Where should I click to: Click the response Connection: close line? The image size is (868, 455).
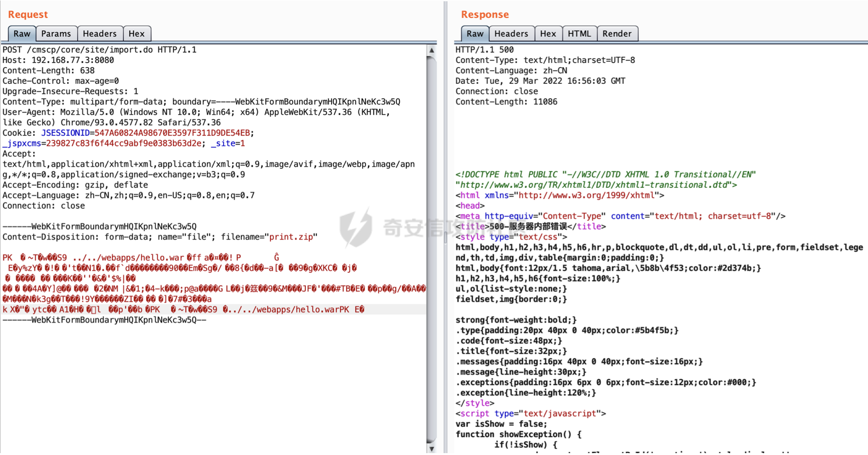click(496, 91)
